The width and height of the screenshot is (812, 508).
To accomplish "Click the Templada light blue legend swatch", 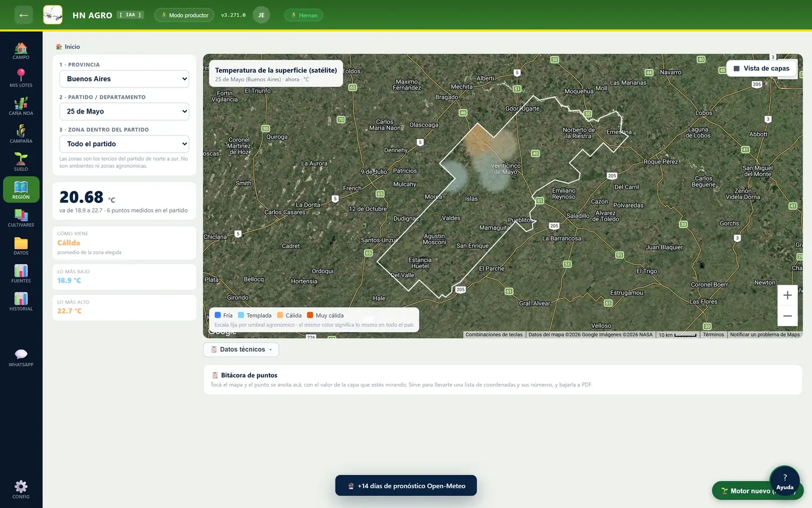I will [241, 316].
